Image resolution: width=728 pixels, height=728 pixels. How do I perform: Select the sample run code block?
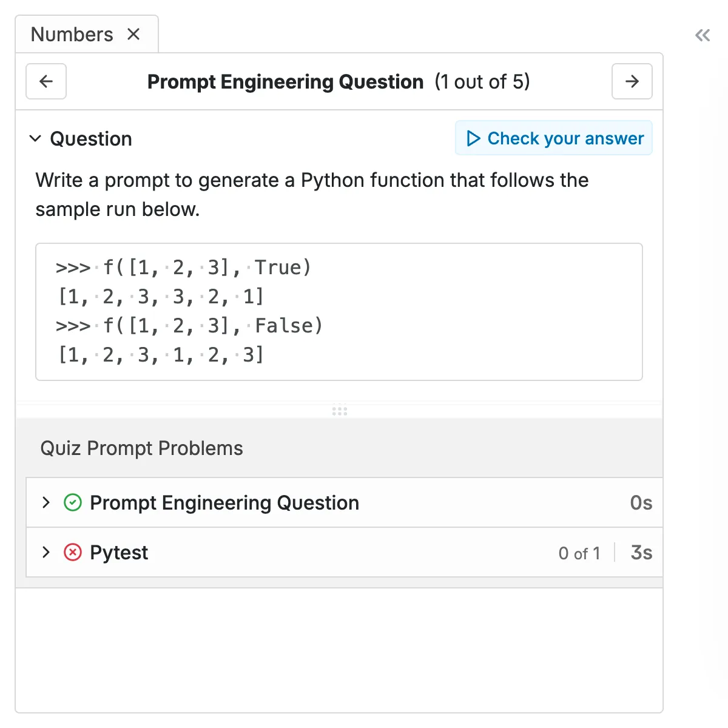pos(340,311)
